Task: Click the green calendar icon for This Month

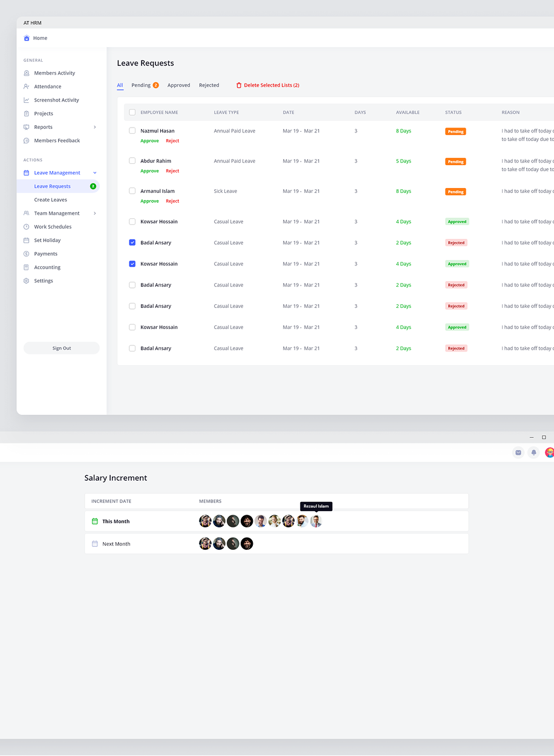Action: pyautogui.click(x=95, y=521)
